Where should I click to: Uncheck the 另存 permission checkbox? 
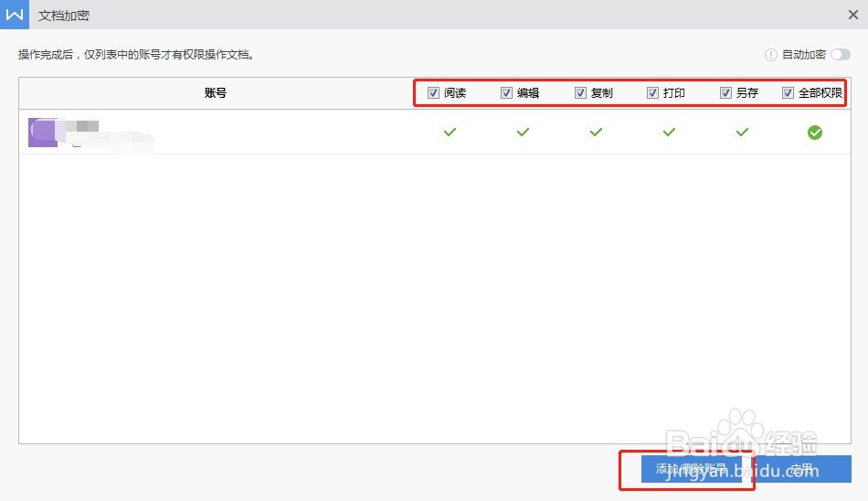point(725,92)
